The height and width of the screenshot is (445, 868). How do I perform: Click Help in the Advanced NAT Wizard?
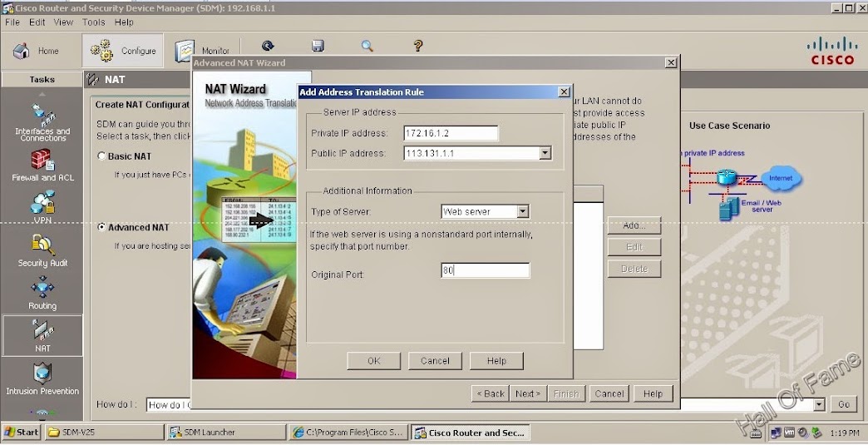point(653,393)
